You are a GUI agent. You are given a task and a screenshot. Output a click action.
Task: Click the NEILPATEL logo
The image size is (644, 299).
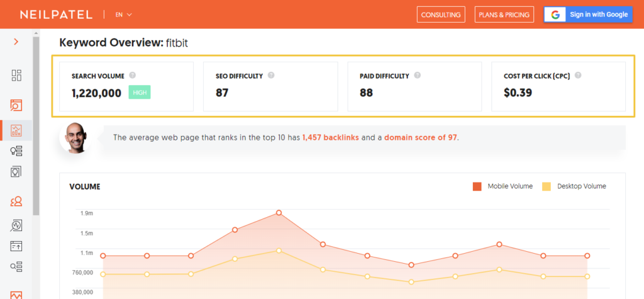click(x=56, y=15)
